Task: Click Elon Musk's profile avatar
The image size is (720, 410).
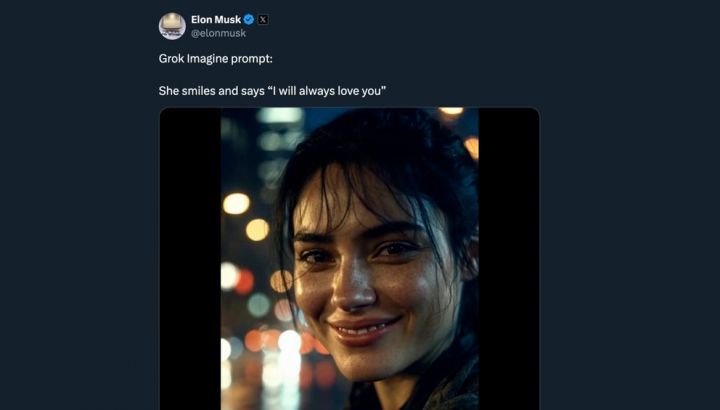Action: coord(172,26)
